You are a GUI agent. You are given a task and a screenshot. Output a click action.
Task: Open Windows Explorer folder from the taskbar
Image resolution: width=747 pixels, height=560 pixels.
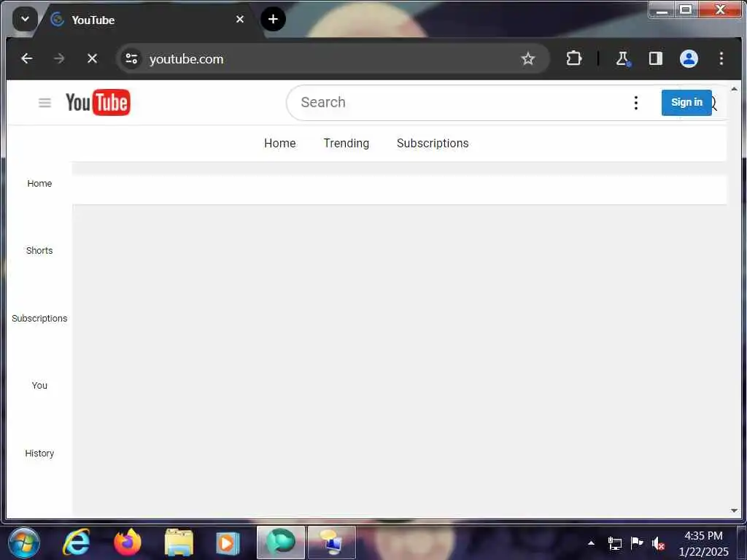pos(179,542)
